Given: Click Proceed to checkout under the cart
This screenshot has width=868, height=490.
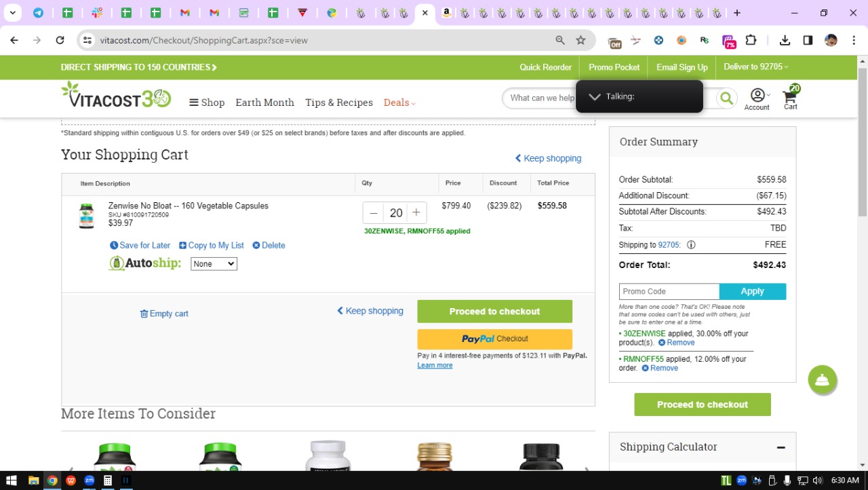Looking at the screenshot, I should pos(494,312).
